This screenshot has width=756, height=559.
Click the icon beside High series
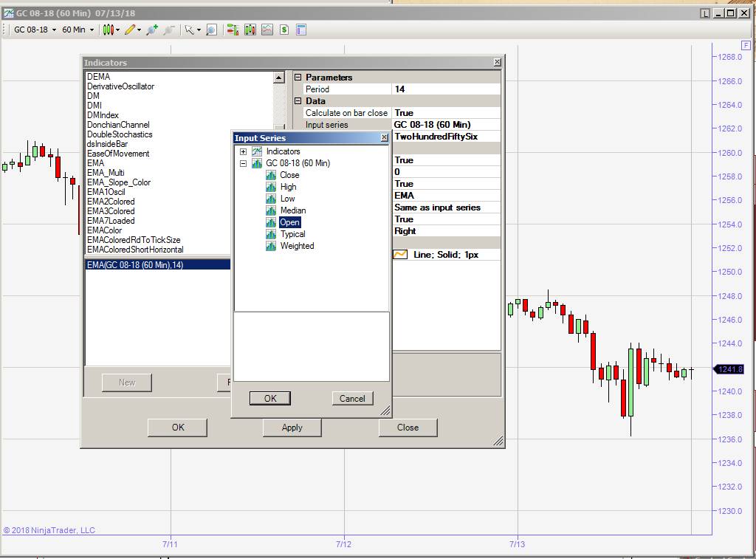point(271,187)
